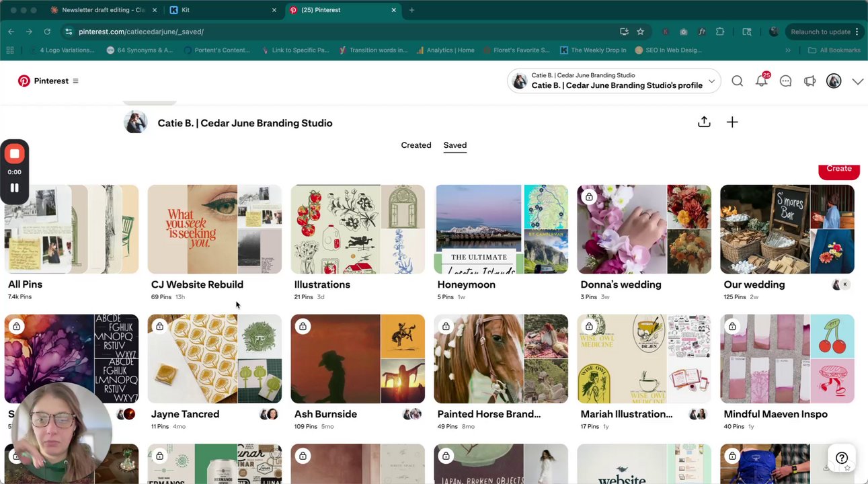
Task: Open notifications bell with 25 badge
Action: [762, 81]
